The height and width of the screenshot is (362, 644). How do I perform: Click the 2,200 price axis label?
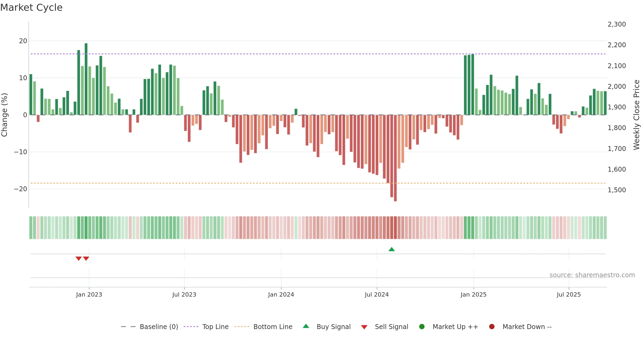[617, 45]
